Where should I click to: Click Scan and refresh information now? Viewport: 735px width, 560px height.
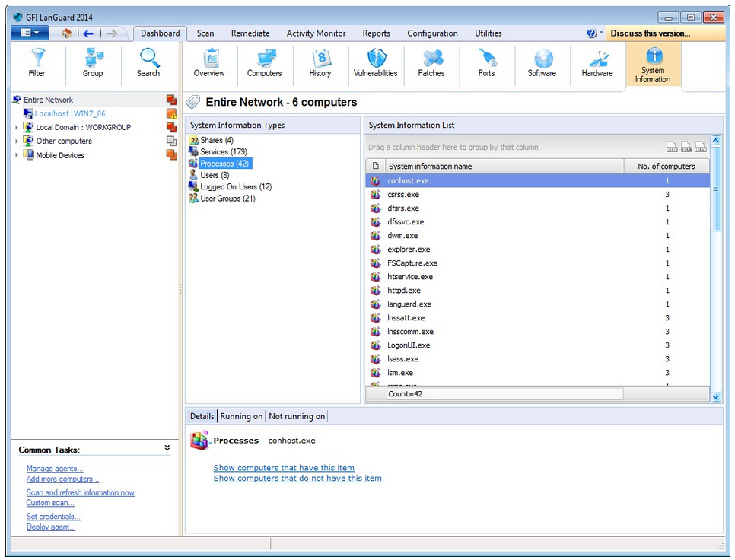click(80, 492)
